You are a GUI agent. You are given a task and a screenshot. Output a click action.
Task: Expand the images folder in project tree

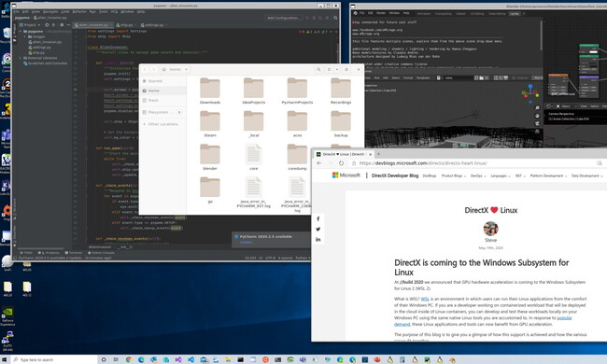pos(25,36)
